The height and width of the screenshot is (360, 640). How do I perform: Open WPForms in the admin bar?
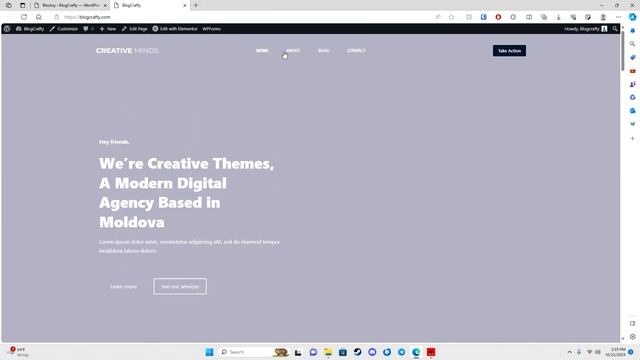(x=211, y=29)
